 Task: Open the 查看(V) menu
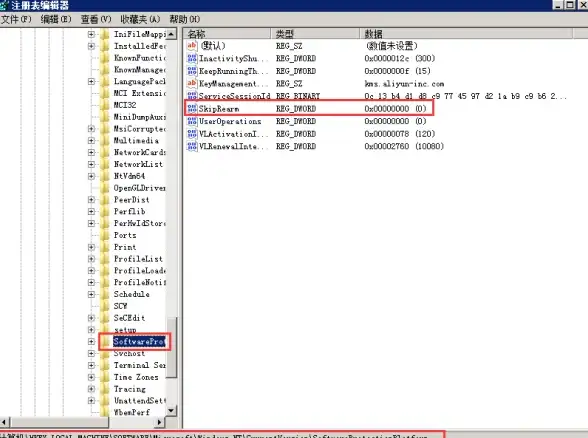96,19
